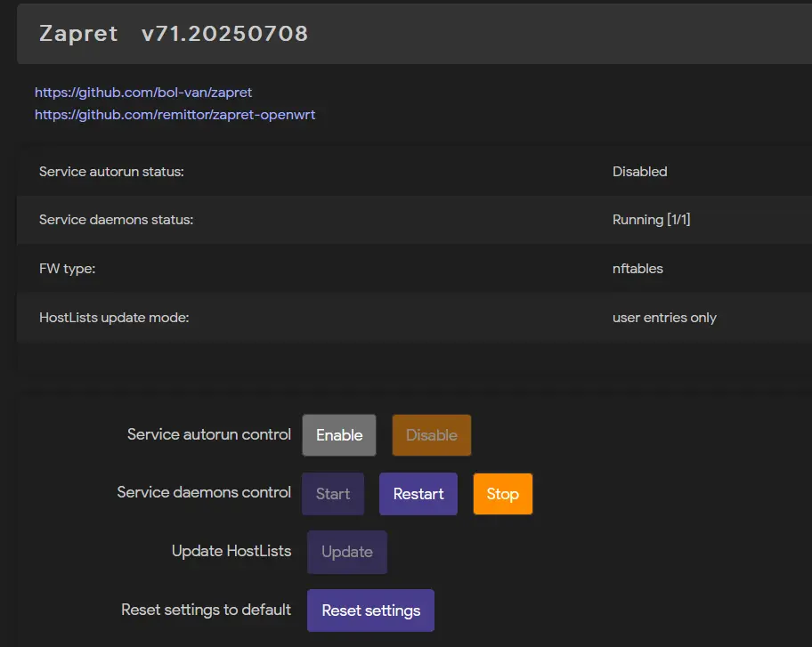
Task: Open the remittor/zapret-openwrt GitHub link
Action: tap(175, 115)
